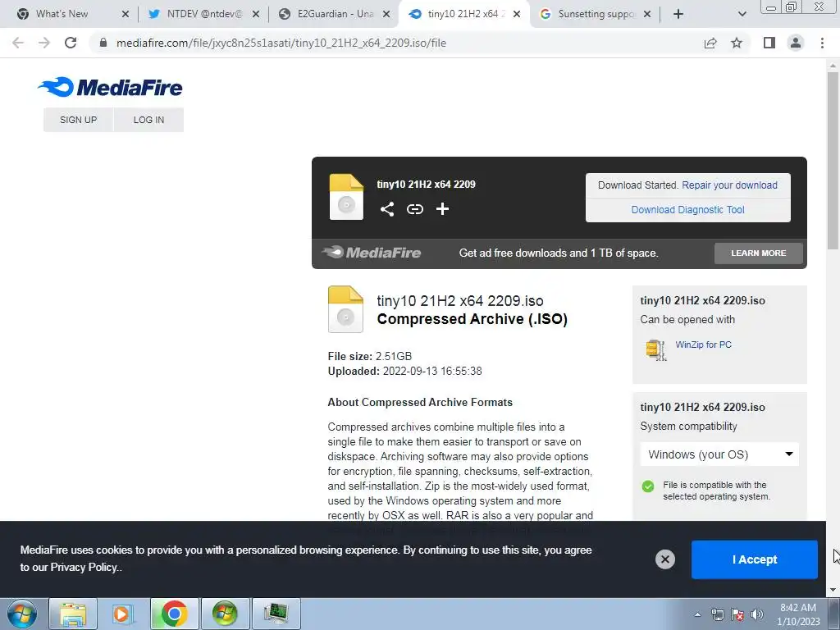Switch to the E2Guardian tab
The width and height of the screenshot is (840, 630).
pyautogui.click(x=335, y=14)
